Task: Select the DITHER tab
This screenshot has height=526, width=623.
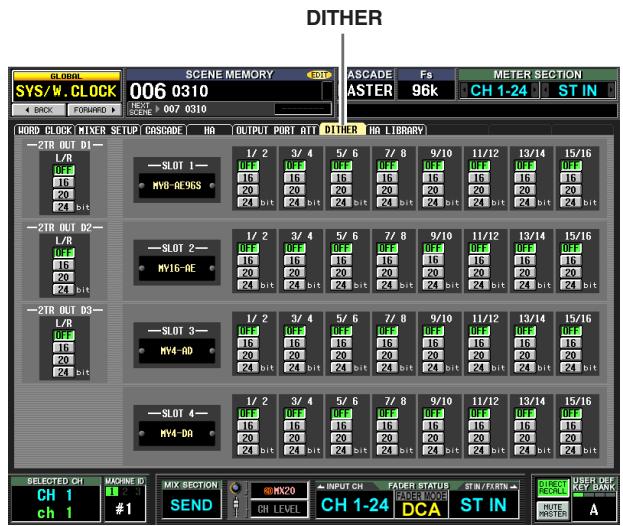Action: coord(341,130)
